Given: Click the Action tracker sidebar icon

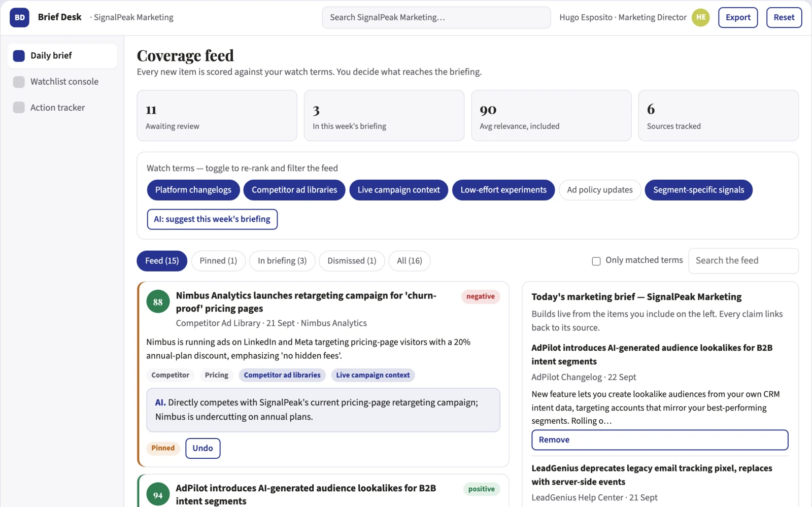Looking at the screenshot, I should pos(19,108).
